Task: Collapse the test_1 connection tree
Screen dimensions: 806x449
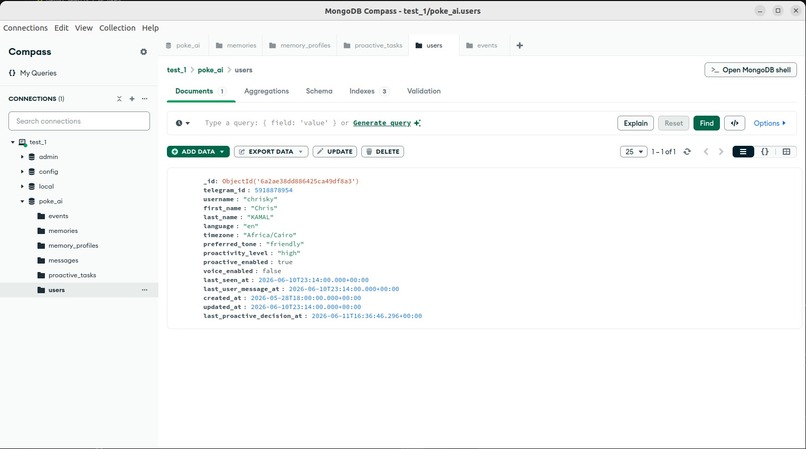Action: tap(13, 142)
